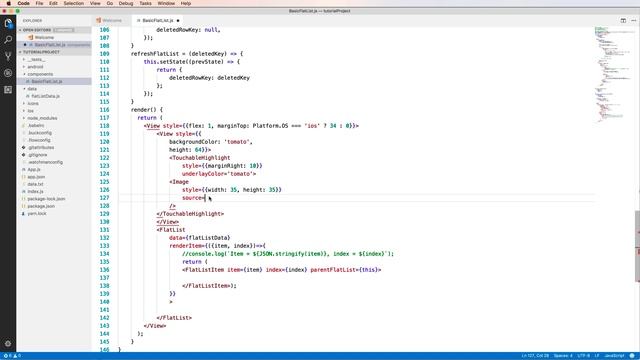Open the Debug menu
This screenshot has width=640, height=360.
[126, 3]
